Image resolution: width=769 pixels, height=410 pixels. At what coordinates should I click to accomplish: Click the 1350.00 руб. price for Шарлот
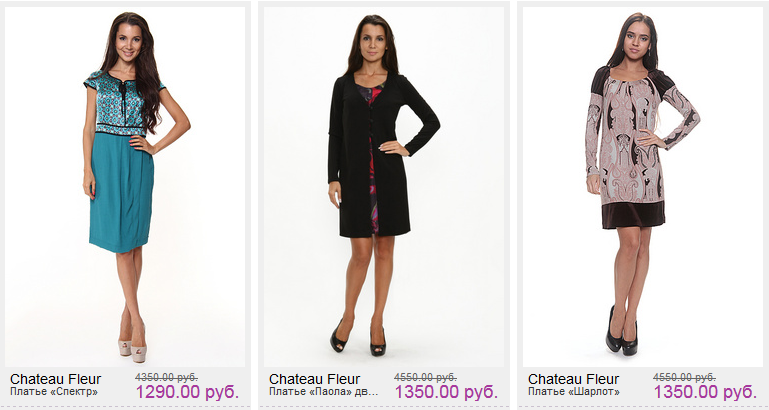(x=705, y=392)
